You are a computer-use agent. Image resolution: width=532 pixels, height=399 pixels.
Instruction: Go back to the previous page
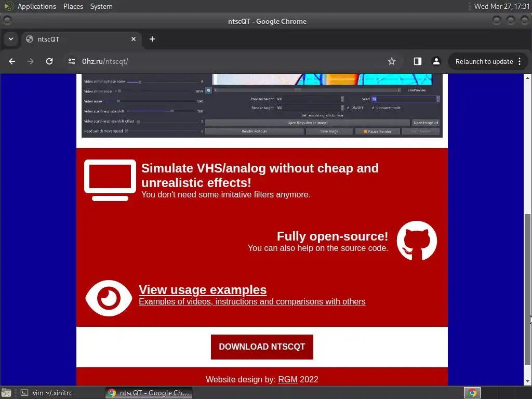point(12,61)
